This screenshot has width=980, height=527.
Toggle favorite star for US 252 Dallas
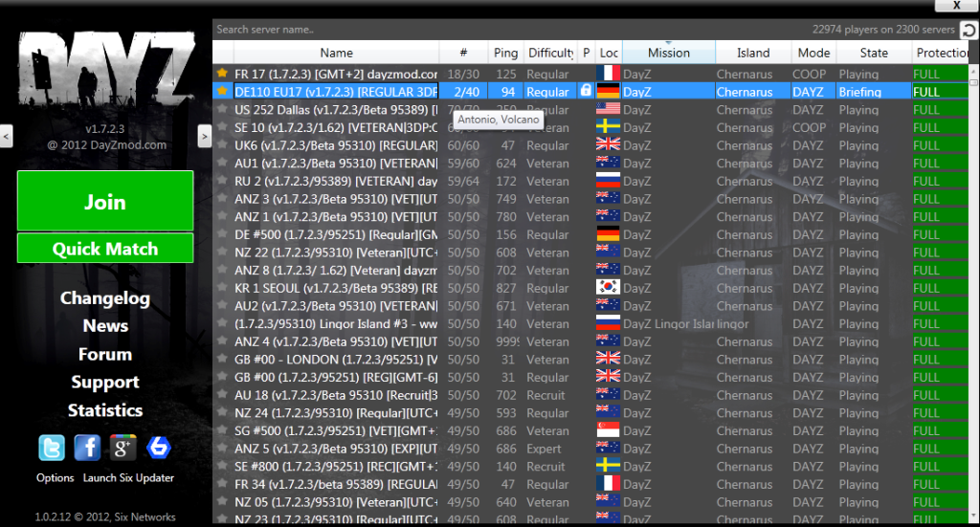(x=222, y=110)
